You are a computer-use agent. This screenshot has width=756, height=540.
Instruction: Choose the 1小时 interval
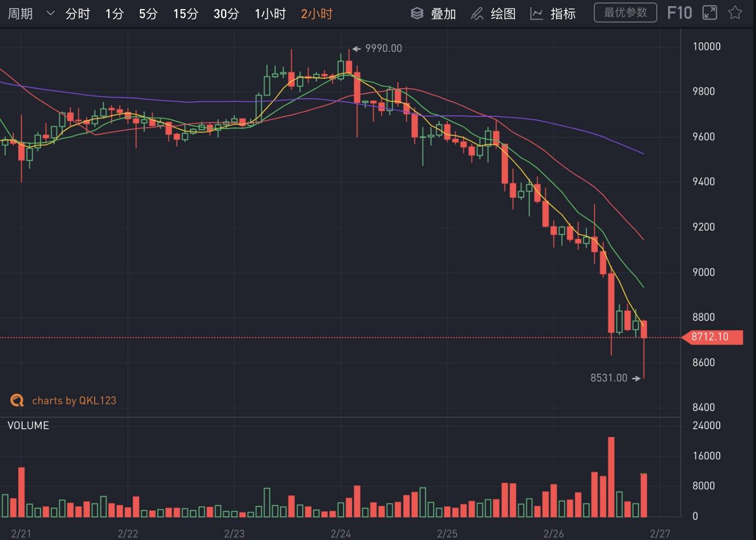pos(270,14)
